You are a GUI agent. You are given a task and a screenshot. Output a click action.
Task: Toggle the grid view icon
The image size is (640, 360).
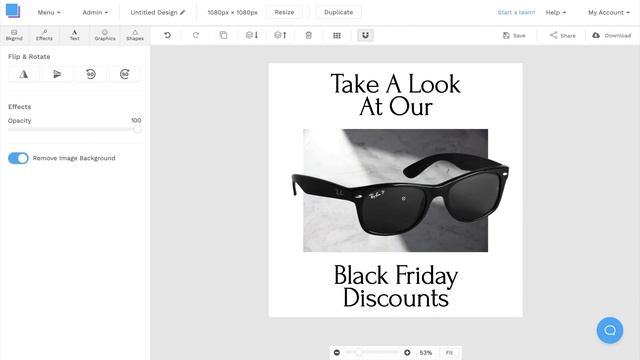click(x=337, y=36)
